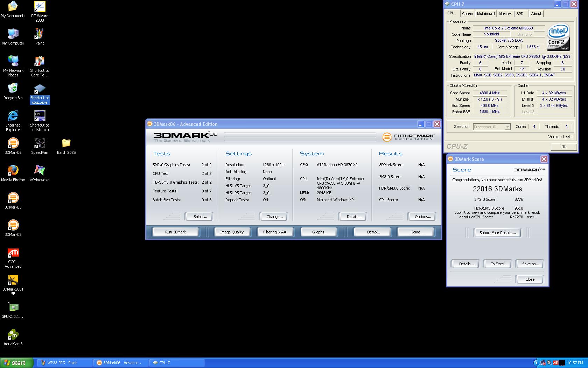The image size is (588, 368).
Task: Export score To Excel
Action: [497, 264]
